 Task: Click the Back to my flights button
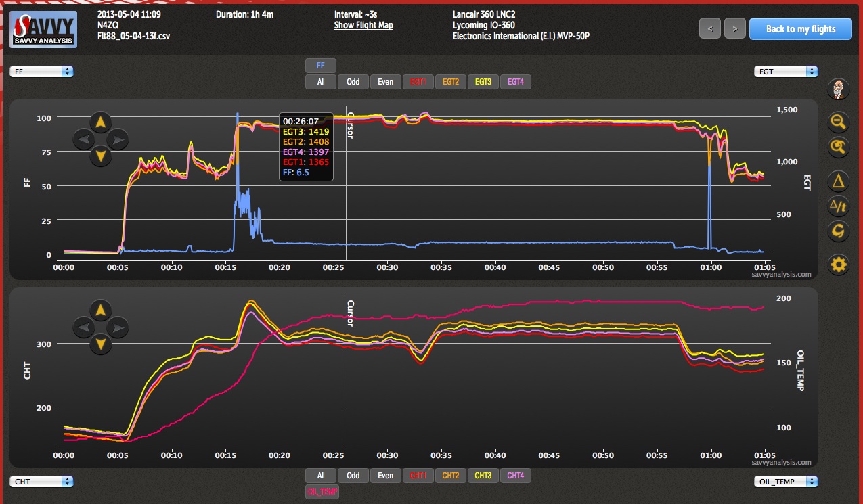point(800,29)
